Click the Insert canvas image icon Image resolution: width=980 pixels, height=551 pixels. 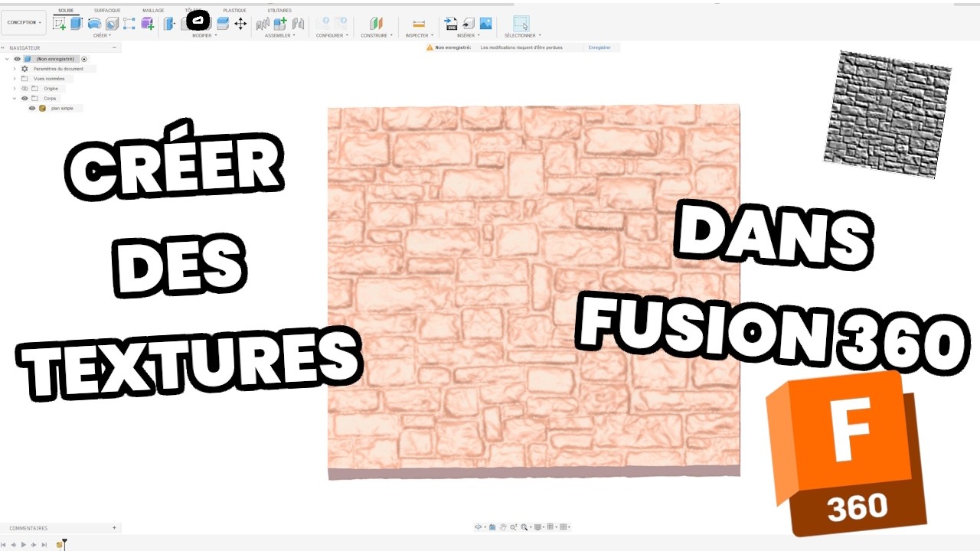pos(485,23)
